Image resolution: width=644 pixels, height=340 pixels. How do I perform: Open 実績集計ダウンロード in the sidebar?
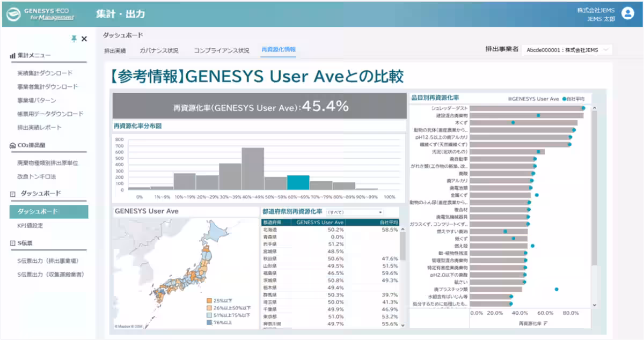pos(45,73)
